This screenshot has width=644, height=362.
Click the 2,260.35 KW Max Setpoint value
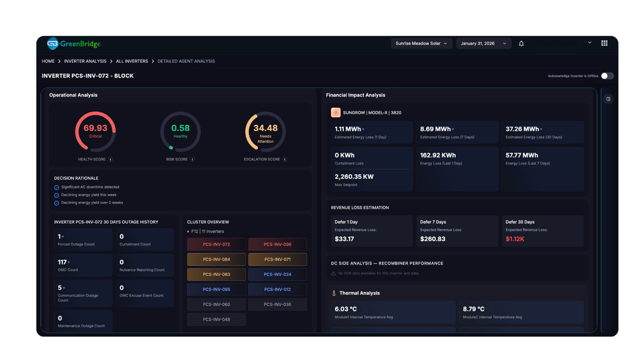point(354,177)
